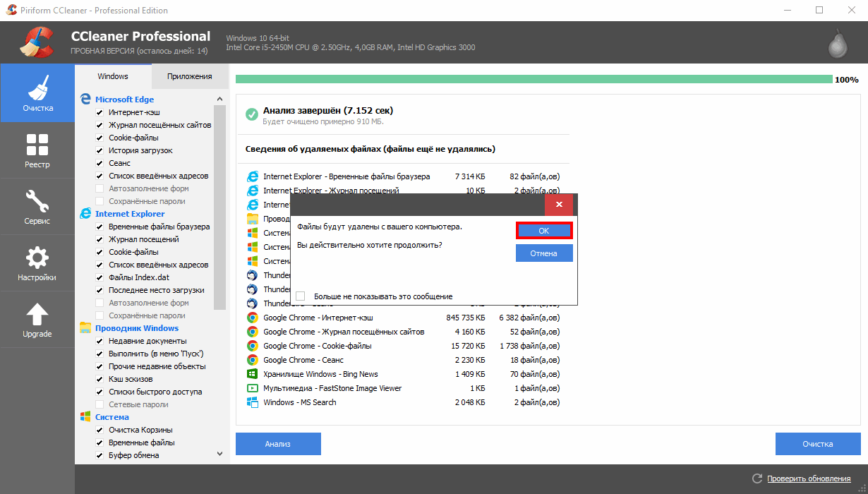868x494 pixels.
Task: Select Мультимедиа - FastStone Image Viewer row
Action: tap(332, 388)
